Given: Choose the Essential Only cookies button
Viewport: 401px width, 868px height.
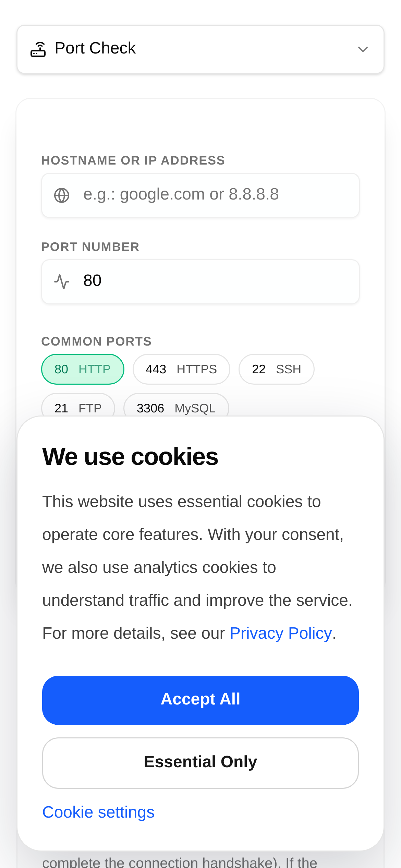Looking at the screenshot, I should click(200, 762).
